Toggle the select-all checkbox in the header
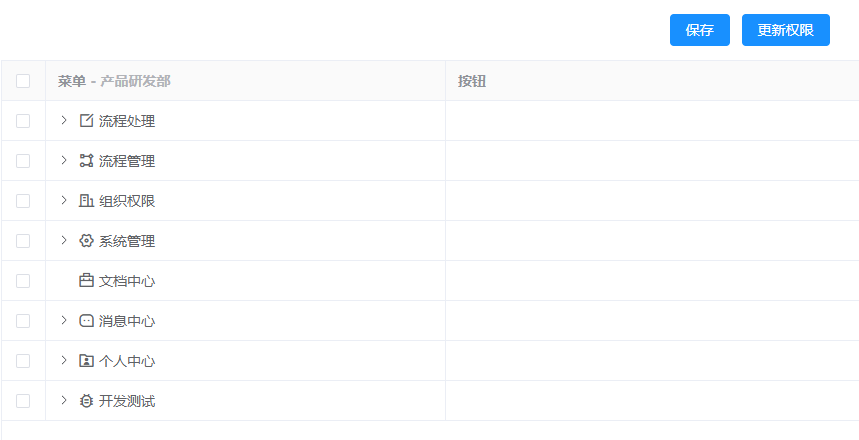 pyautogui.click(x=23, y=81)
